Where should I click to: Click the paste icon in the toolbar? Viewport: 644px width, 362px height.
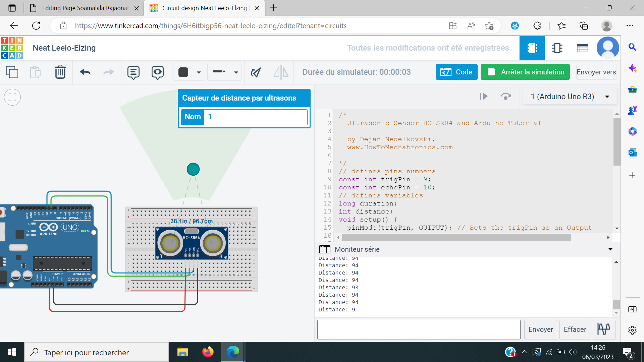pyautogui.click(x=36, y=72)
